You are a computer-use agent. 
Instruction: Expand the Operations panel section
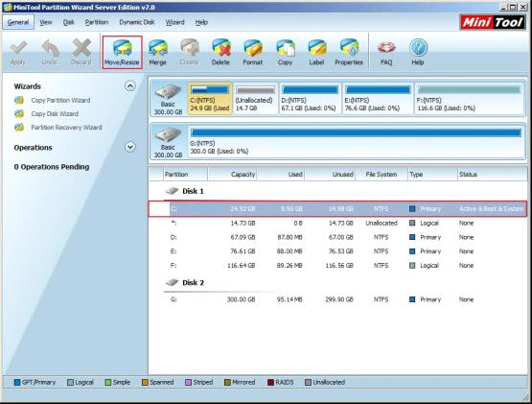[130, 147]
